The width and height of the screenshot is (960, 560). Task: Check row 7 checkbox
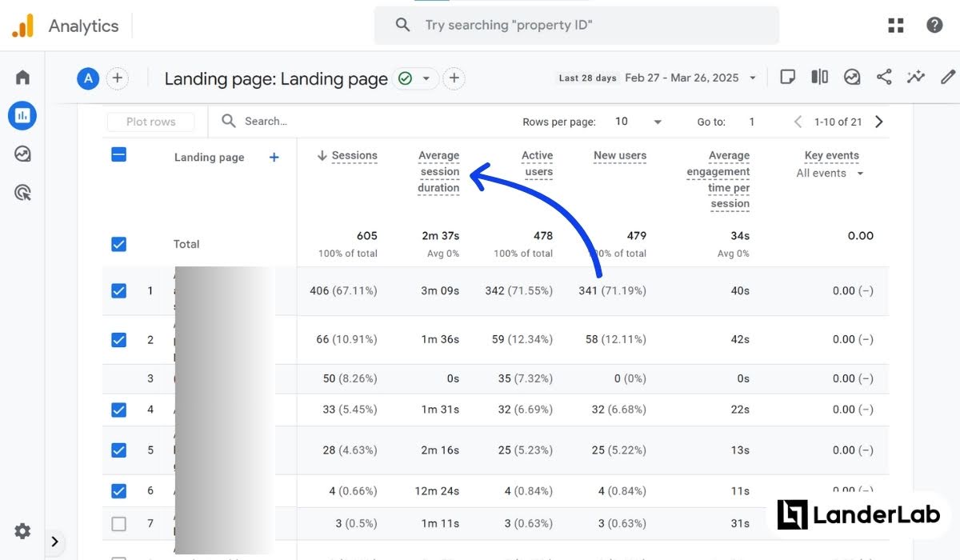[118, 524]
